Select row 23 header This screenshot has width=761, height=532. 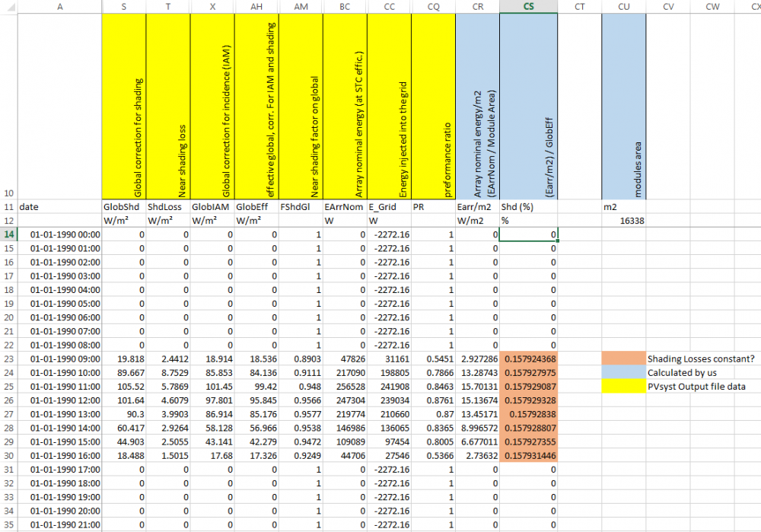coord(8,358)
